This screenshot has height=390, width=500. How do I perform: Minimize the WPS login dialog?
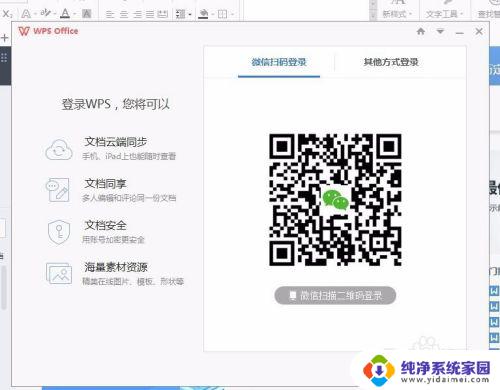pyautogui.click(x=460, y=33)
